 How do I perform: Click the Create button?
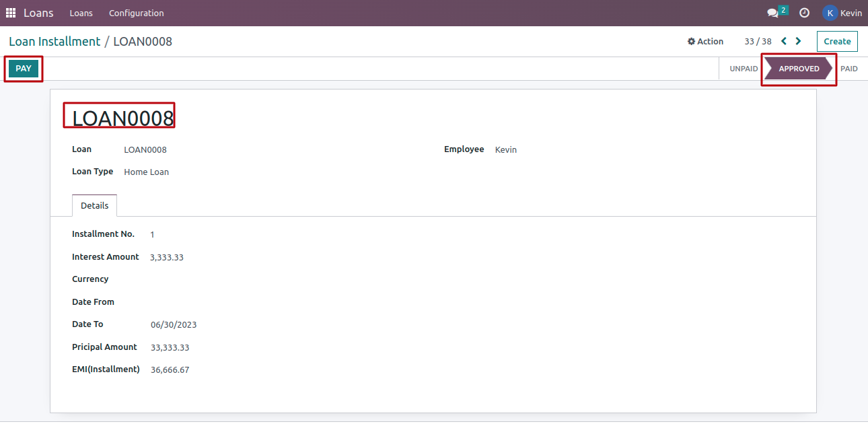pos(837,41)
